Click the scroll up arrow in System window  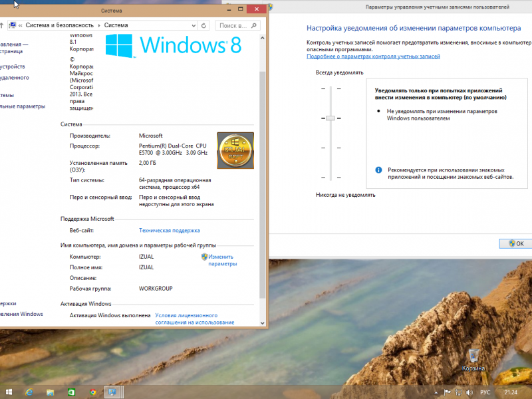pyautogui.click(x=262, y=38)
